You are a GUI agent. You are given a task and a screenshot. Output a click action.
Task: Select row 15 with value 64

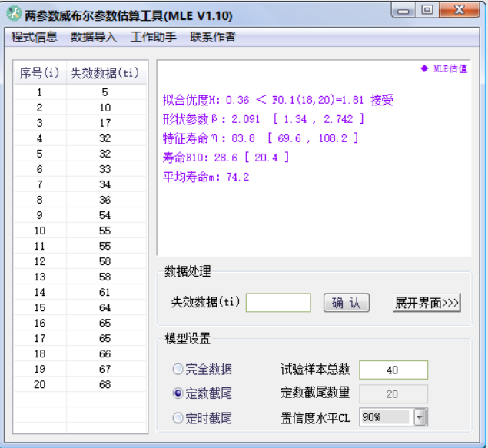point(80,307)
